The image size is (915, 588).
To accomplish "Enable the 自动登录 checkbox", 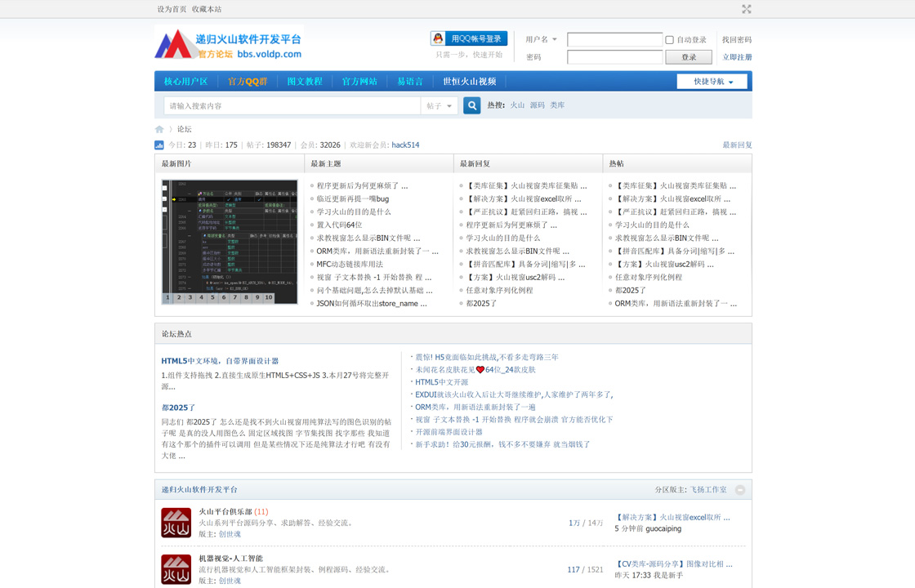I will point(669,40).
